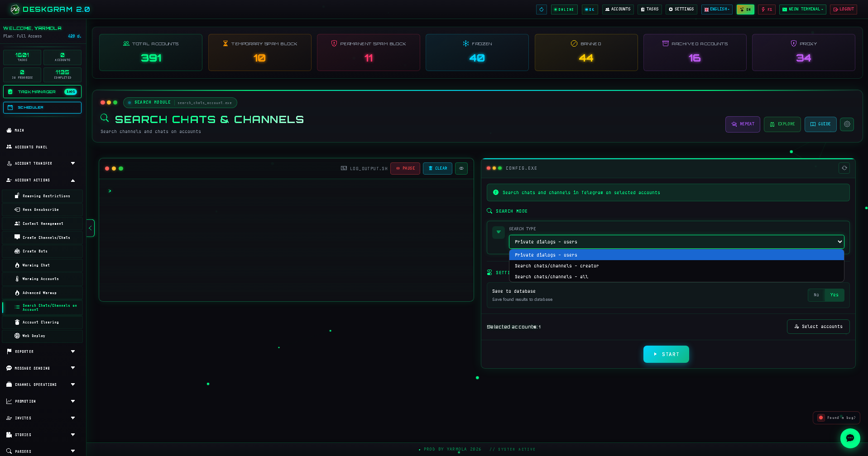Open Accounts Panel in sidebar

[x=42, y=147]
